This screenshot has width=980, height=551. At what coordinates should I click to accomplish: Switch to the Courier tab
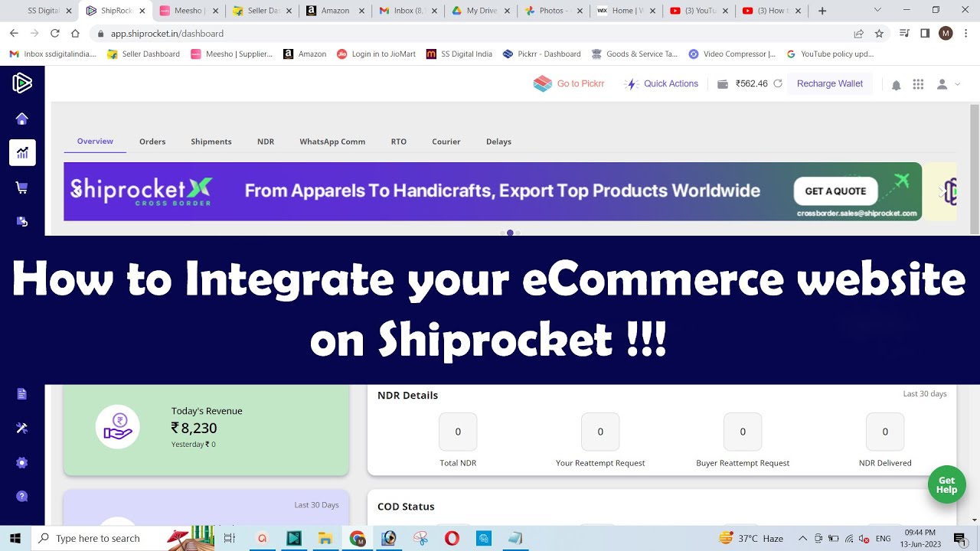[x=446, y=142]
